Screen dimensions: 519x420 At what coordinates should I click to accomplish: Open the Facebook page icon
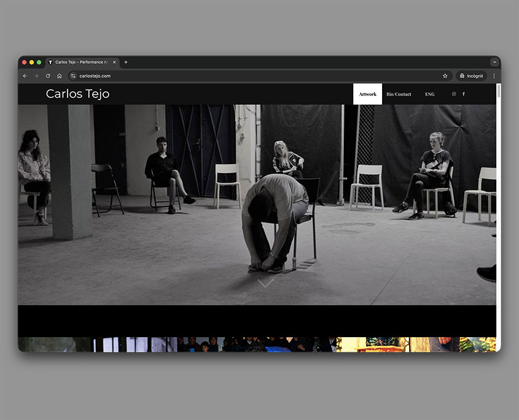(463, 94)
